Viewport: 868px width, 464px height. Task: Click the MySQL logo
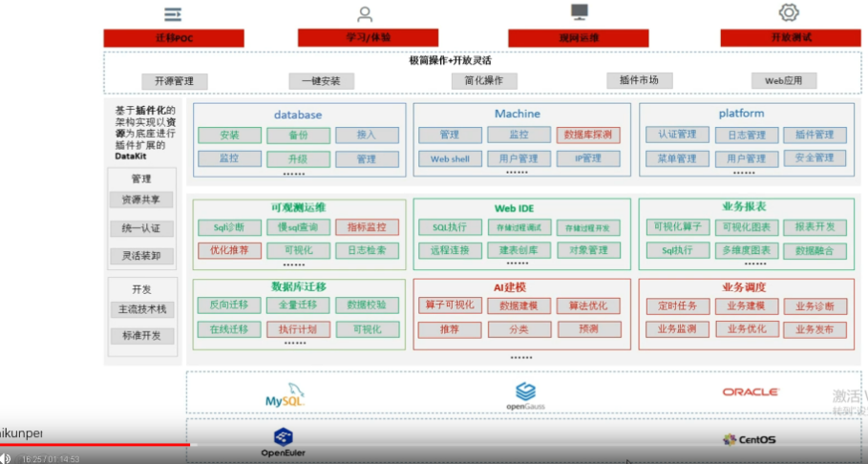tap(286, 395)
